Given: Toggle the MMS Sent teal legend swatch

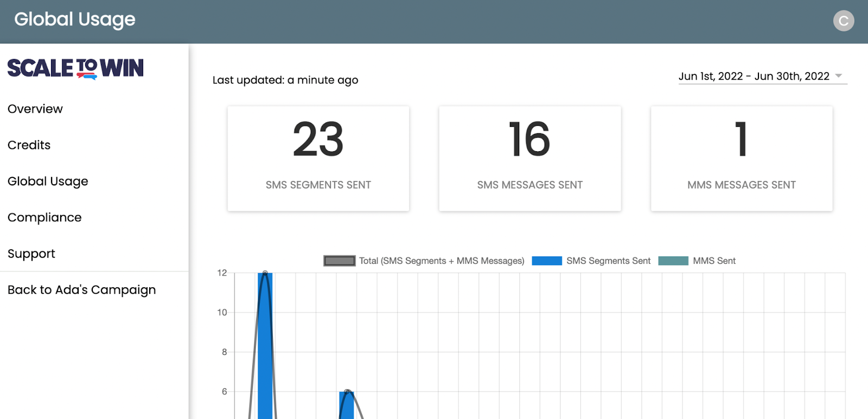Looking at the screenshot, I should (x=673, y=261).
